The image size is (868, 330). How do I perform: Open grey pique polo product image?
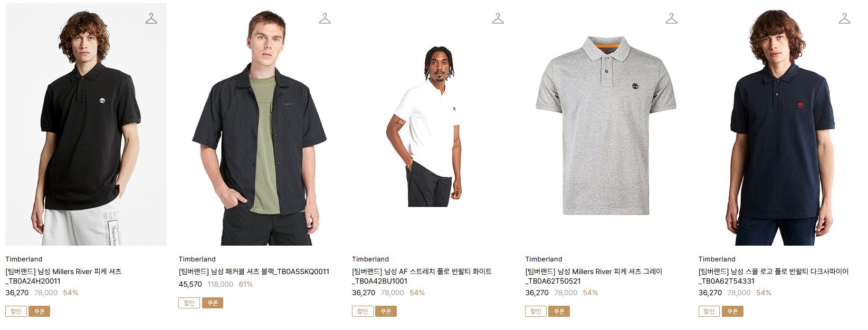(606, 124)
